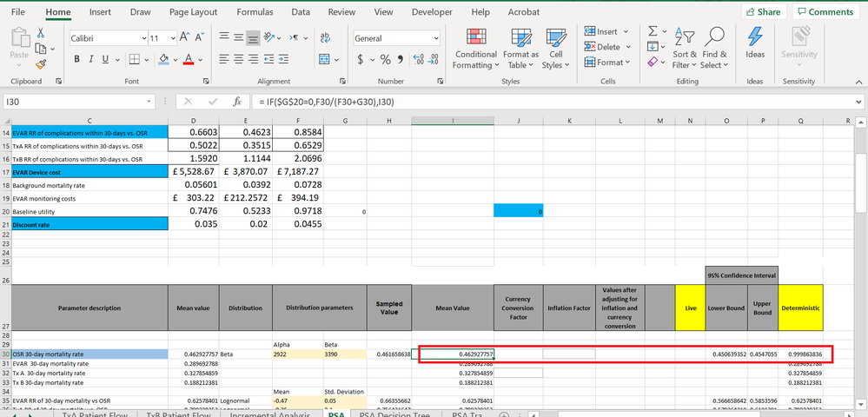Decrease font size with the smaller A

pyautogui.click(x=199, y=38)
